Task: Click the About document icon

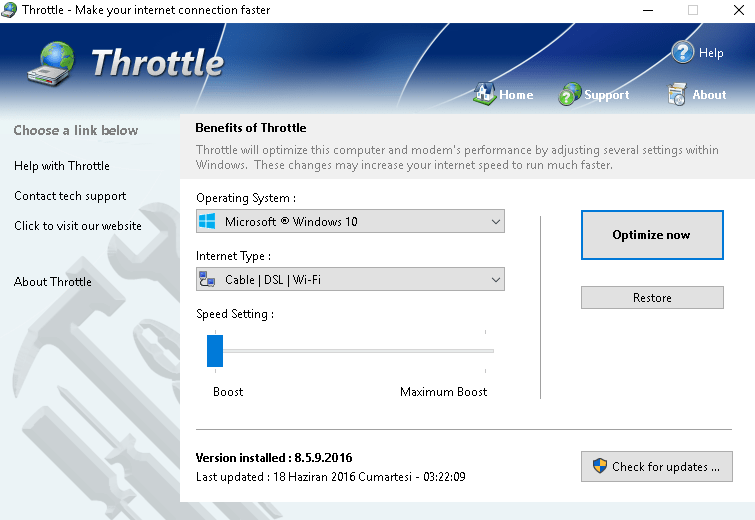Action: [x=677, y=94]
